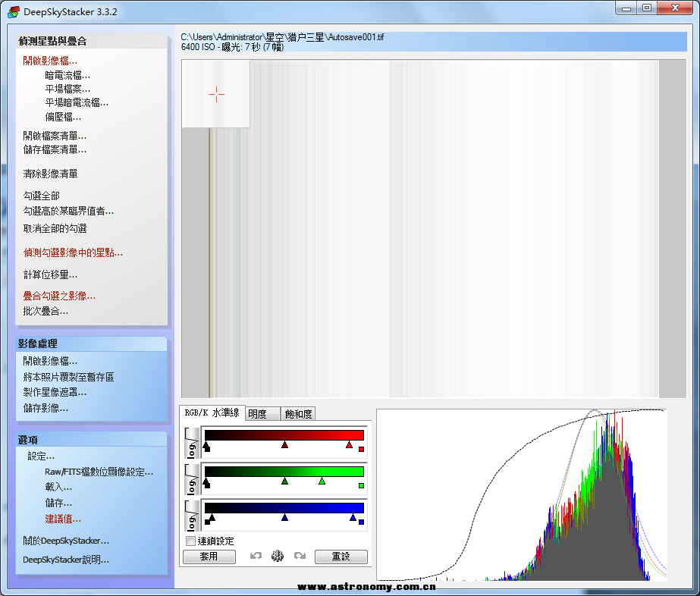Select the red channel midtone dark-red marker
Viewport: 700px width, 596px height.
285,444
